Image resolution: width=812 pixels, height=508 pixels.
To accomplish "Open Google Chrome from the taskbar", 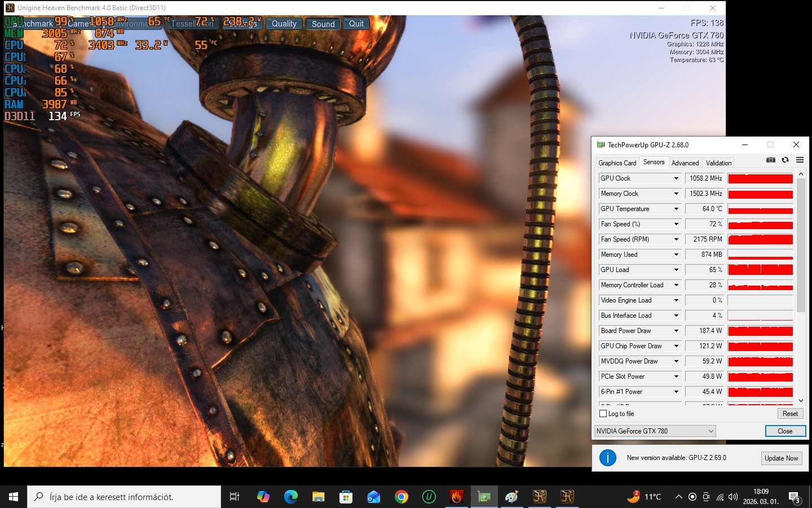I will pos(401,497).
